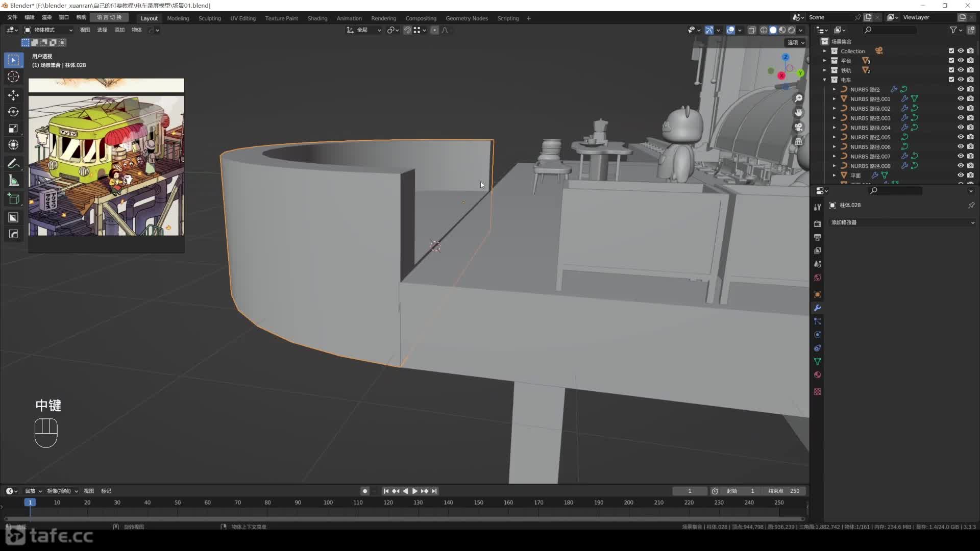Select the Scale tool
This screenshot has height=551, width=980.
click(14, 129)
